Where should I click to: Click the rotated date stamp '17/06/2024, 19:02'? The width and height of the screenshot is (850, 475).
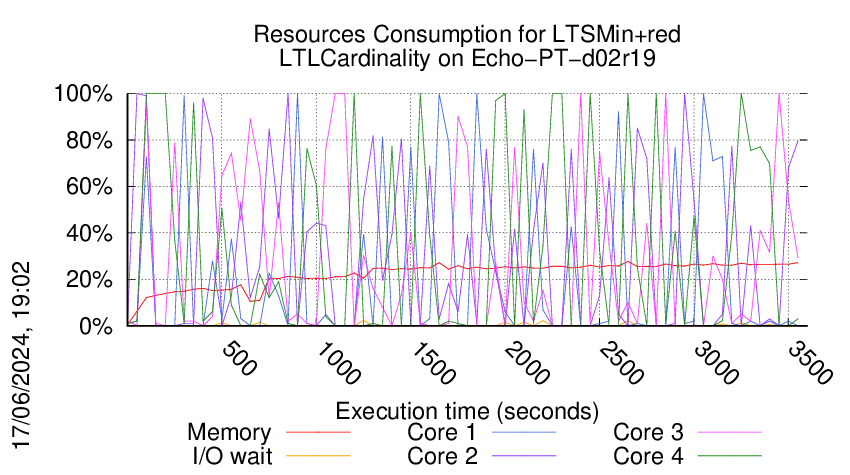(21, 356)
